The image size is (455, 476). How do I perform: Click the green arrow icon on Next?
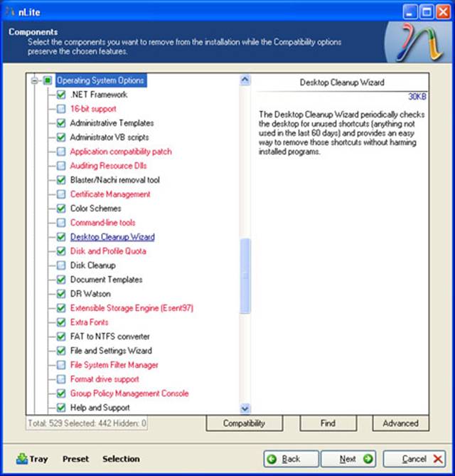[x=367, y=459]
